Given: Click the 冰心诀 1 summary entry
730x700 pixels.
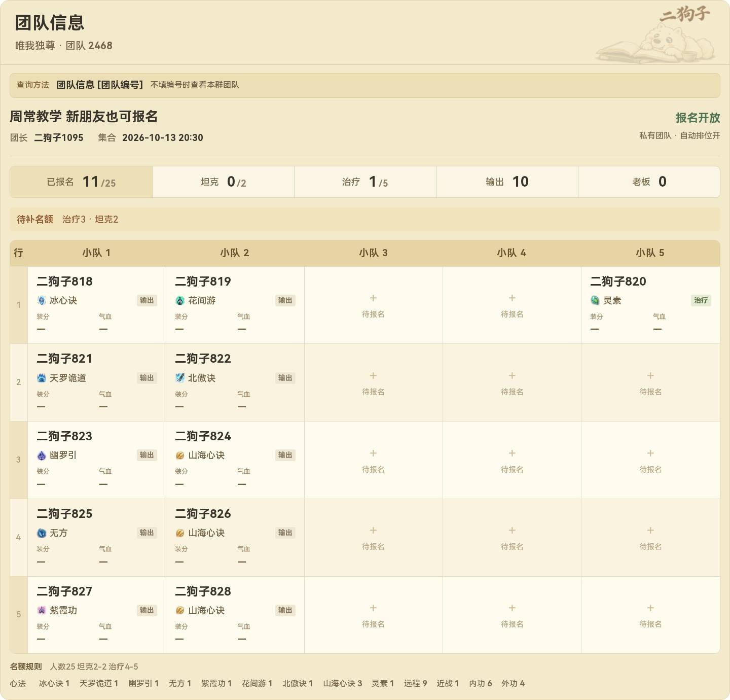Looking at the screenshot, I should pyautogui.click(x=54, y=683).
